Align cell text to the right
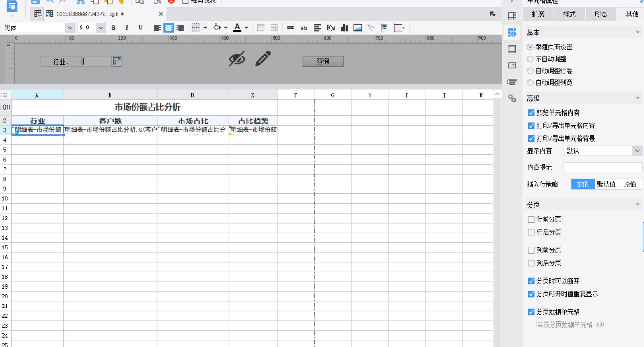 click(x=180, y=28)
